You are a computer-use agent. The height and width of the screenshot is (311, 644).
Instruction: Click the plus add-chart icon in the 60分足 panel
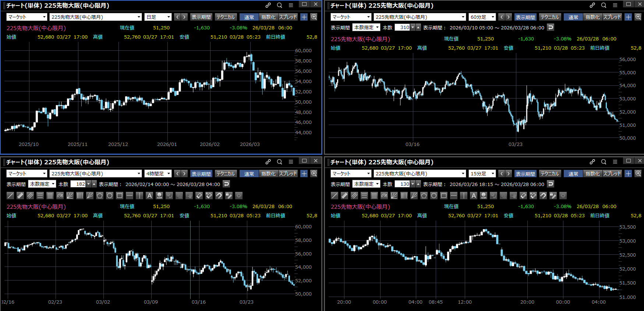tap(628, 17)
